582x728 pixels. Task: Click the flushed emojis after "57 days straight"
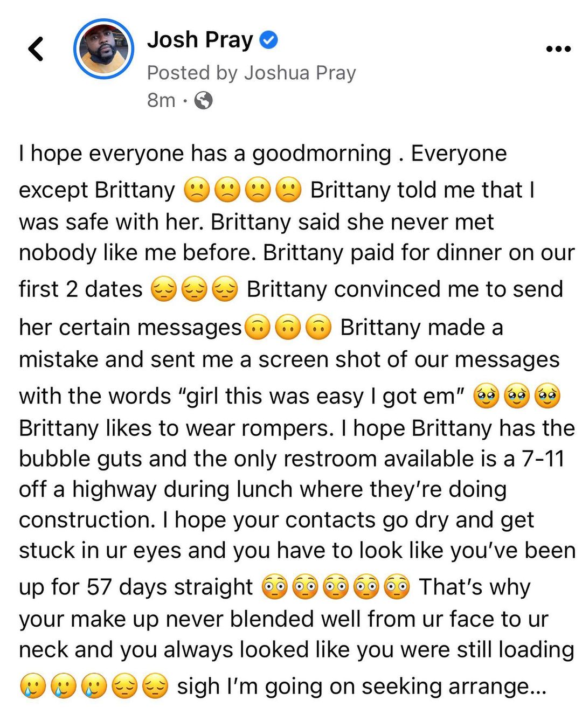click(x=336, y=587)
